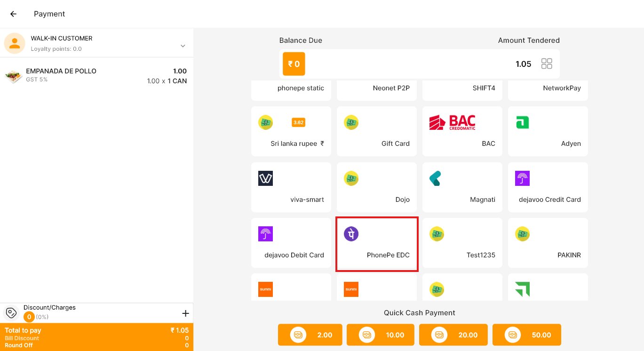Choose the NetworkPay payment option
The image size is (644, 351).
(548, 90)
